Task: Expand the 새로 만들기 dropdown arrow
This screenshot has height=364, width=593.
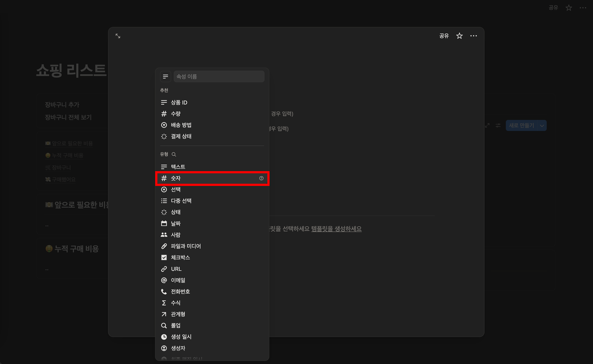Action: [542, 125]
